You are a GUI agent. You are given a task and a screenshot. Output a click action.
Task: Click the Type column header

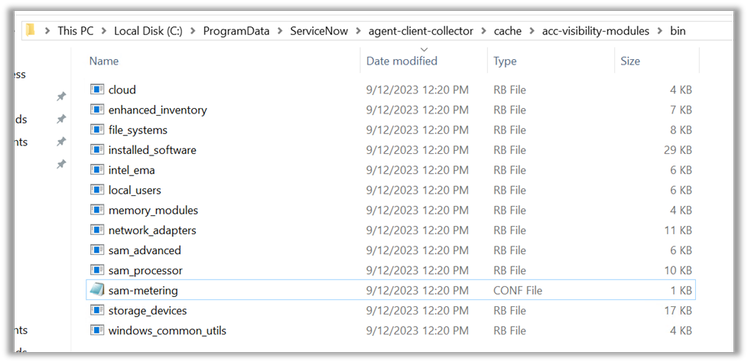pyautogui.click(x=505, y=61)
